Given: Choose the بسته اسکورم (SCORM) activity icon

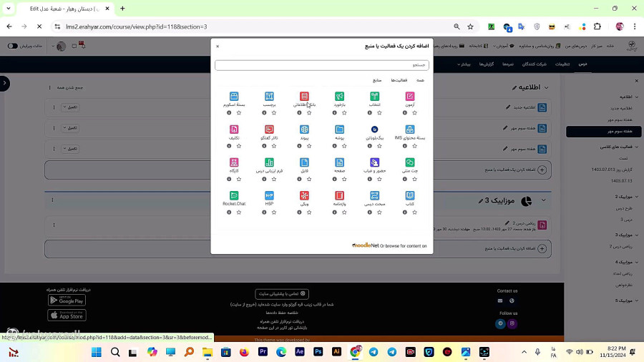Looking at the screenshot, I should (x=234, y=97).
